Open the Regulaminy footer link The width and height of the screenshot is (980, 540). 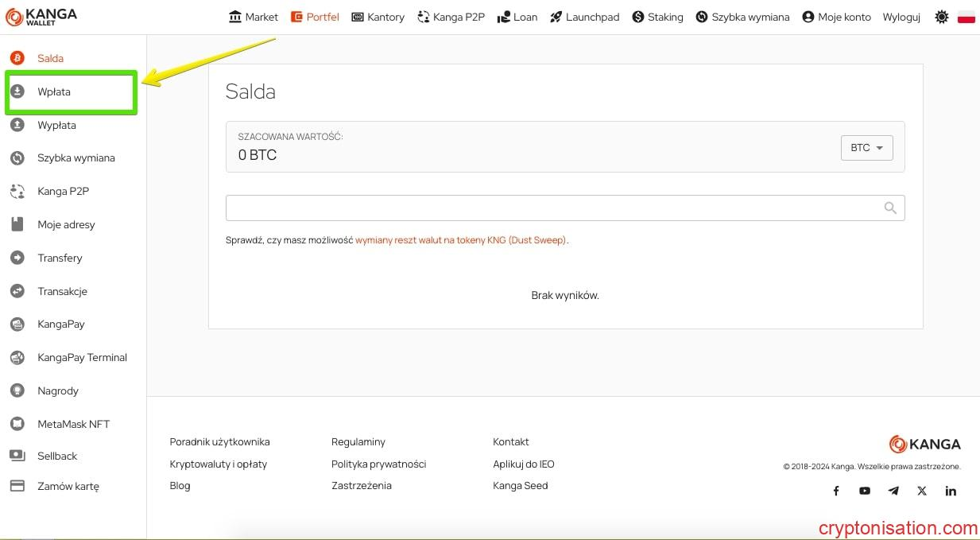pos(358,441)
